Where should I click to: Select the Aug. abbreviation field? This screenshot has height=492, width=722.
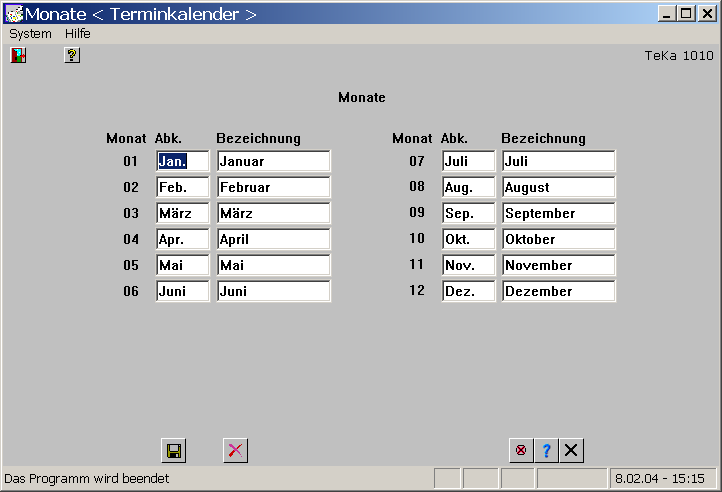point(468,187)
